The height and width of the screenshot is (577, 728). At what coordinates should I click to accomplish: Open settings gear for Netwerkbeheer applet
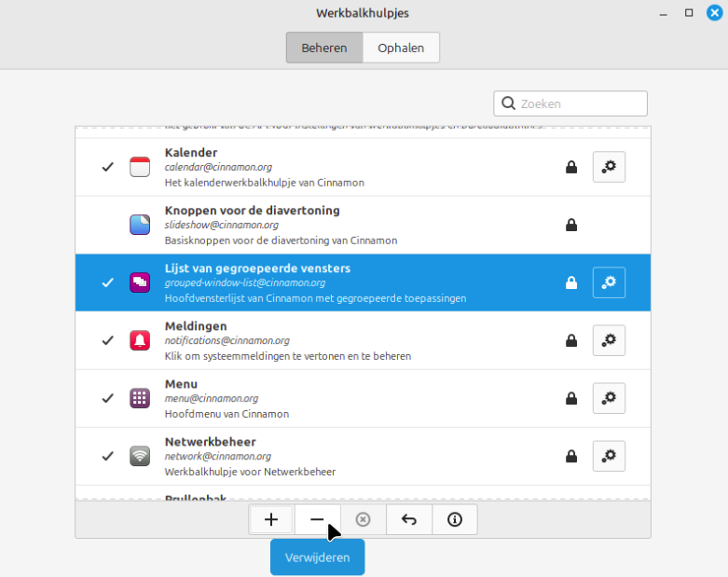point(609,456)
